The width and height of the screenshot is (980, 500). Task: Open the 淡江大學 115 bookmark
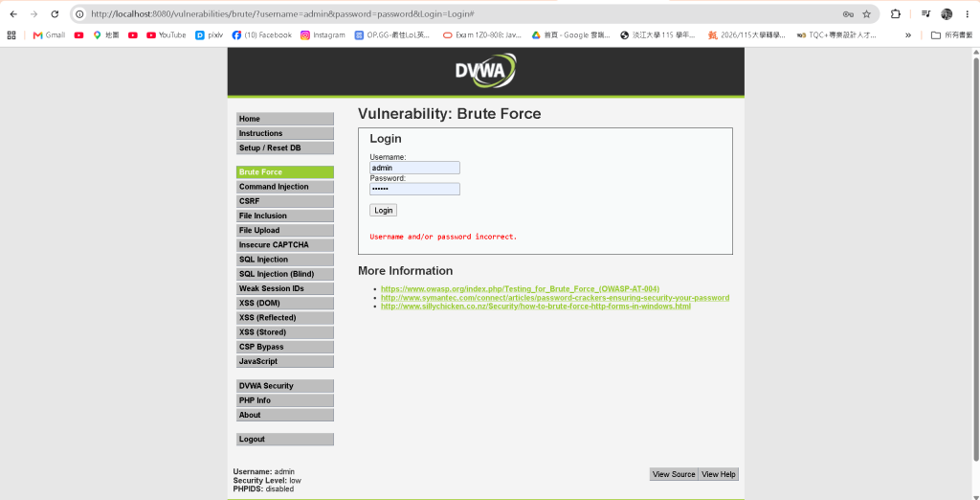pos(657,35)
